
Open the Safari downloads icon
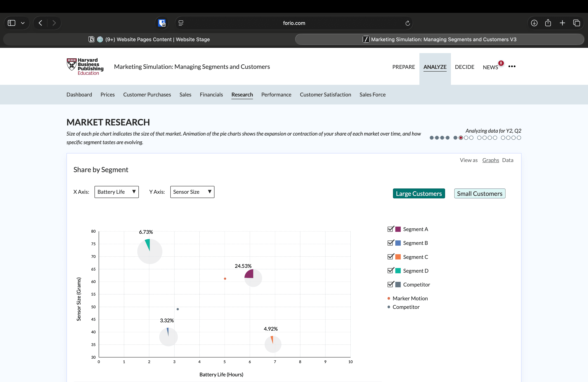(x=534, y=23)
